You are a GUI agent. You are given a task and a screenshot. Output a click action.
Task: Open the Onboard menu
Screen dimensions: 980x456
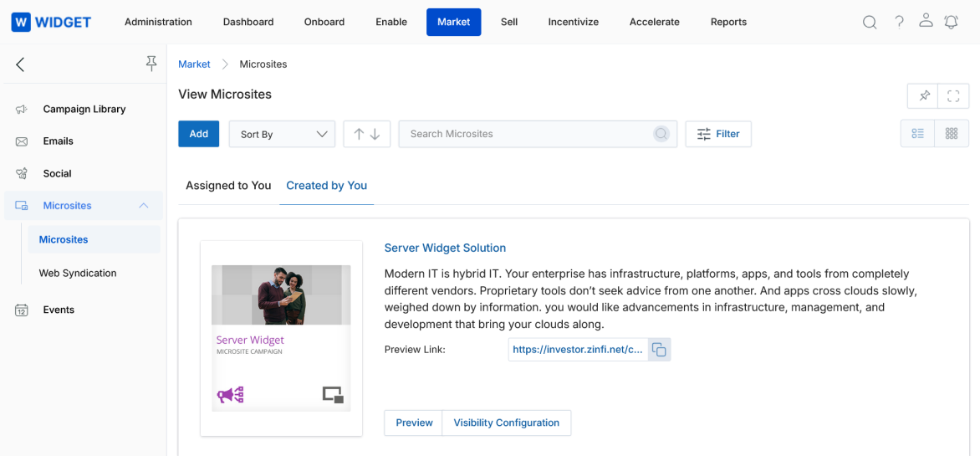tap(324, 22)
